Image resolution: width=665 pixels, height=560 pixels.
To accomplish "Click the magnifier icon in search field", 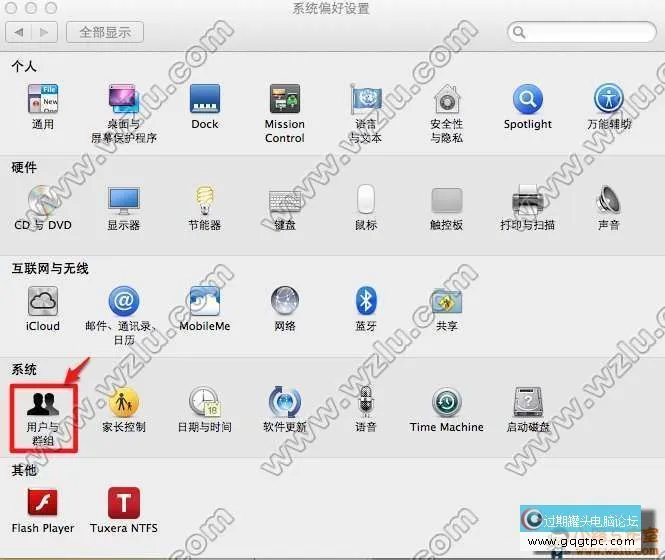I will tap(519, 32).
